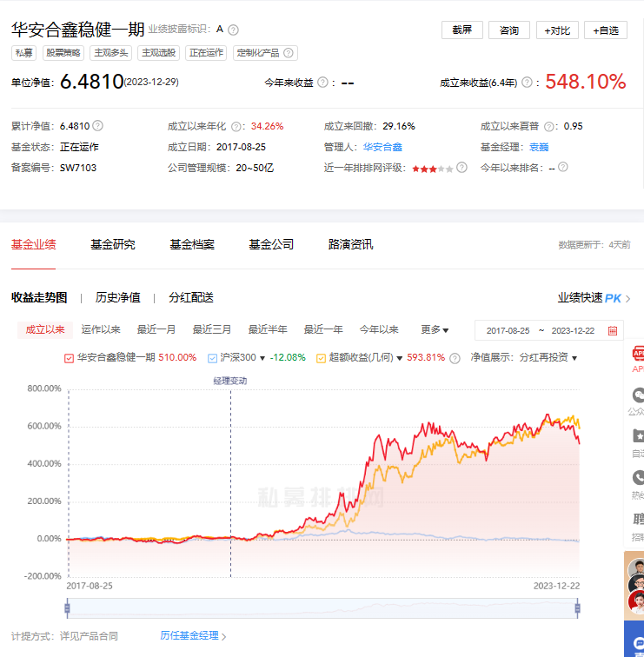The height and width of the screenshot is (657, 644).
Task: Expand the 更多 time range dropdown
Action: point(435,329)
